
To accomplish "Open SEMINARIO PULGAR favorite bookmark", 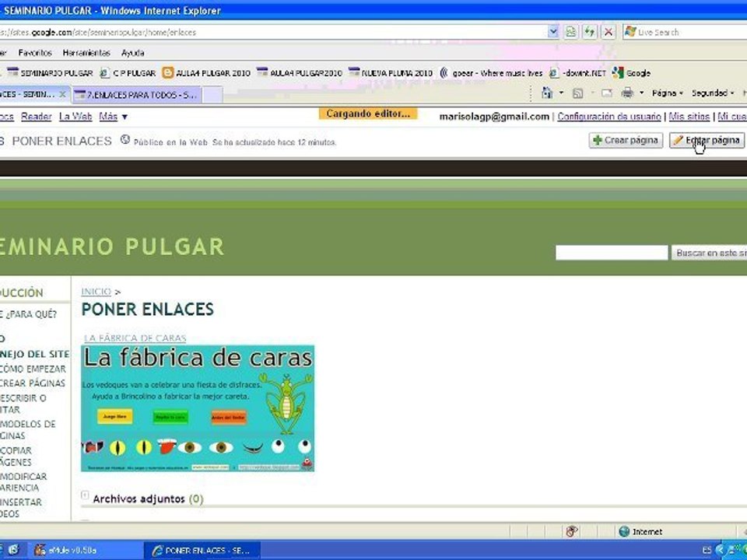I will [50, 73].
